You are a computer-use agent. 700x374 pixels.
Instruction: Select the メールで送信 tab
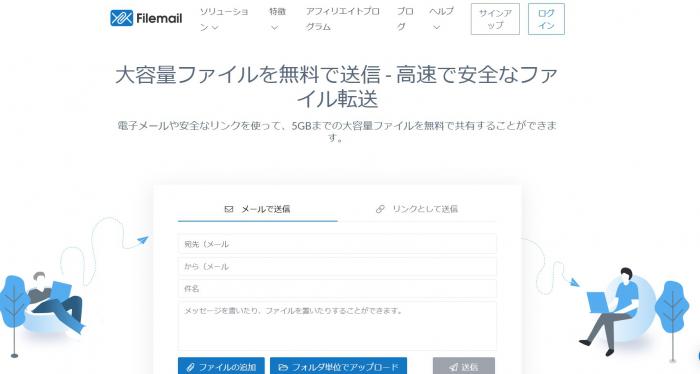coord(258,209)
